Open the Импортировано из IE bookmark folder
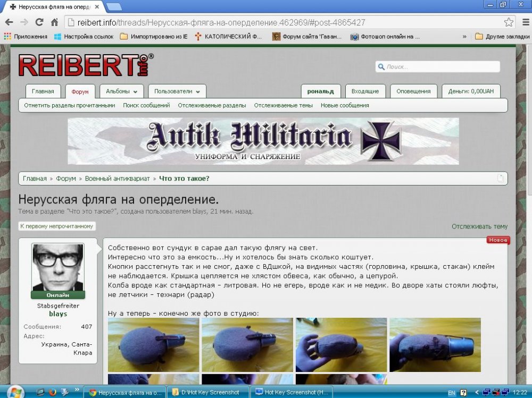 click(x=154, y=37)
